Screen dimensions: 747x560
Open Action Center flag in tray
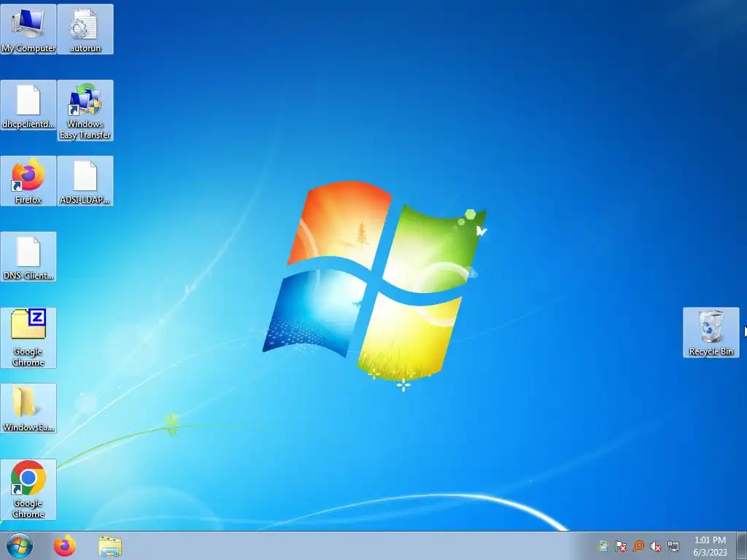click(621, 546)
